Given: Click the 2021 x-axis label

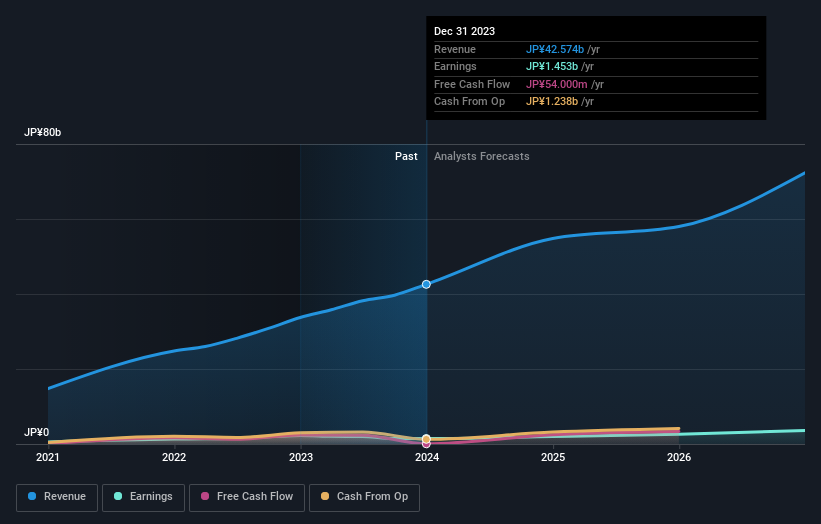Looking at the screenshot, I should (x=48, y=457).
